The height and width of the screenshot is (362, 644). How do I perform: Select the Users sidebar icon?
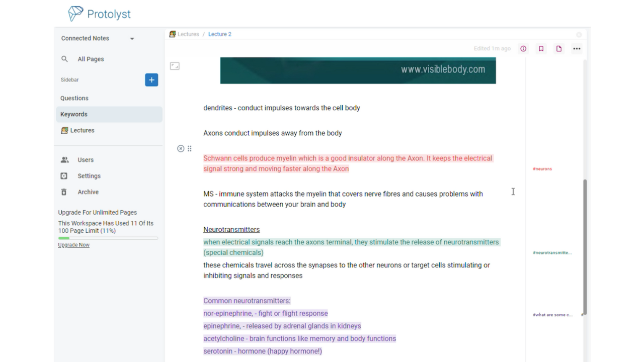point(64,159)
